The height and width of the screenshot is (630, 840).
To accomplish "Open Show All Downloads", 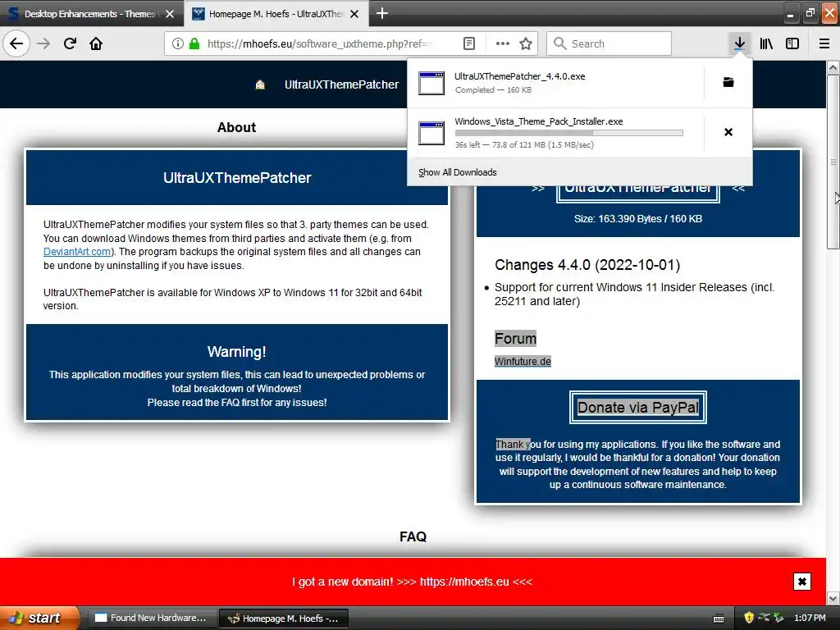I will (458, 172).
